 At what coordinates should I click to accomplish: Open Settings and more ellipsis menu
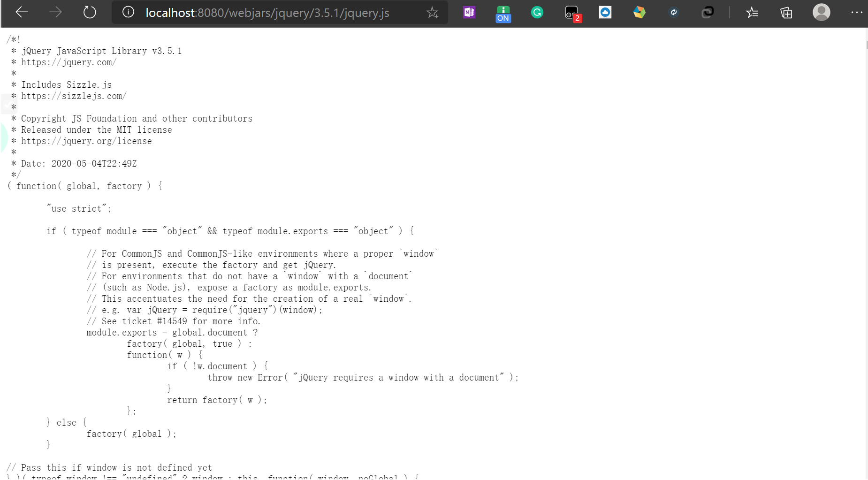[x=857, y=12]
